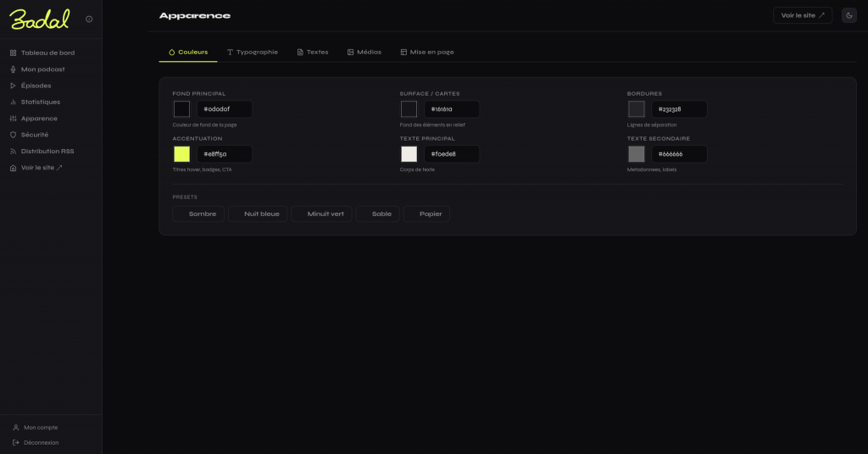Switch to the Typographie tab
The width and height of the screenshot is (868, 454).
coord(253,53)
